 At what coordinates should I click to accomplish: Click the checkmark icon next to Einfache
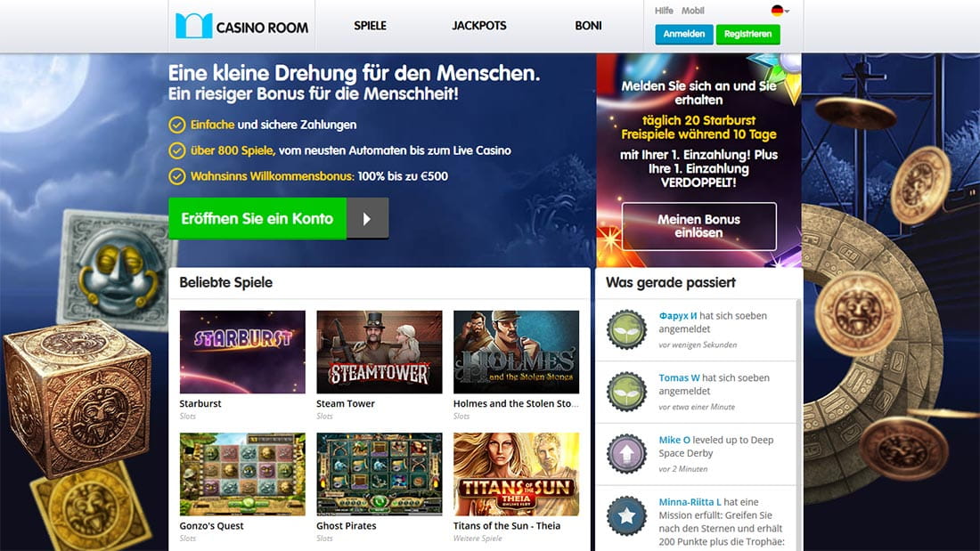coord(177,125)
